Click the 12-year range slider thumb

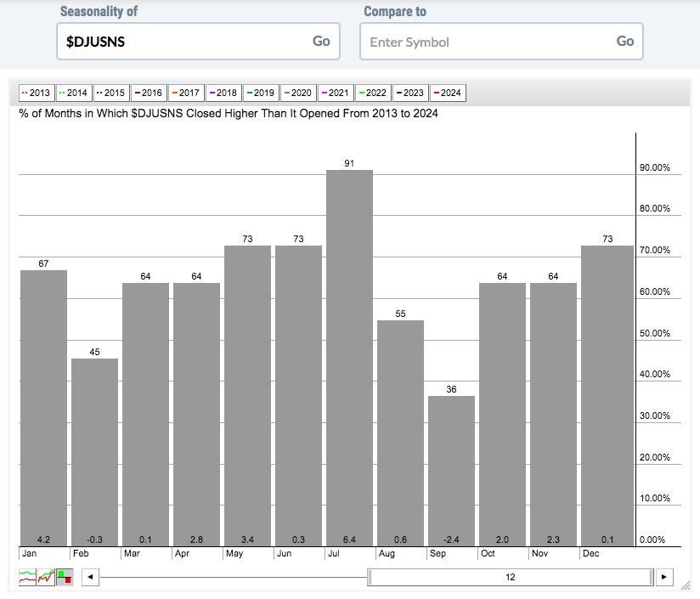(x=510, y=578)
